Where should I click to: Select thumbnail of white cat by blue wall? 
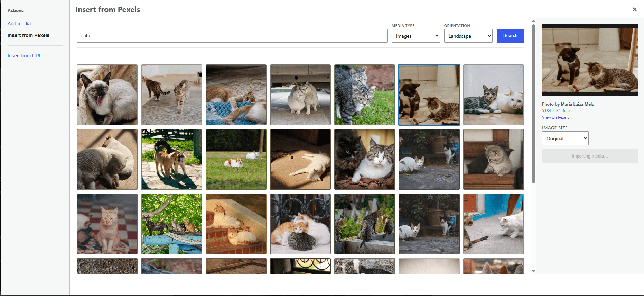[x=494, y=224]
